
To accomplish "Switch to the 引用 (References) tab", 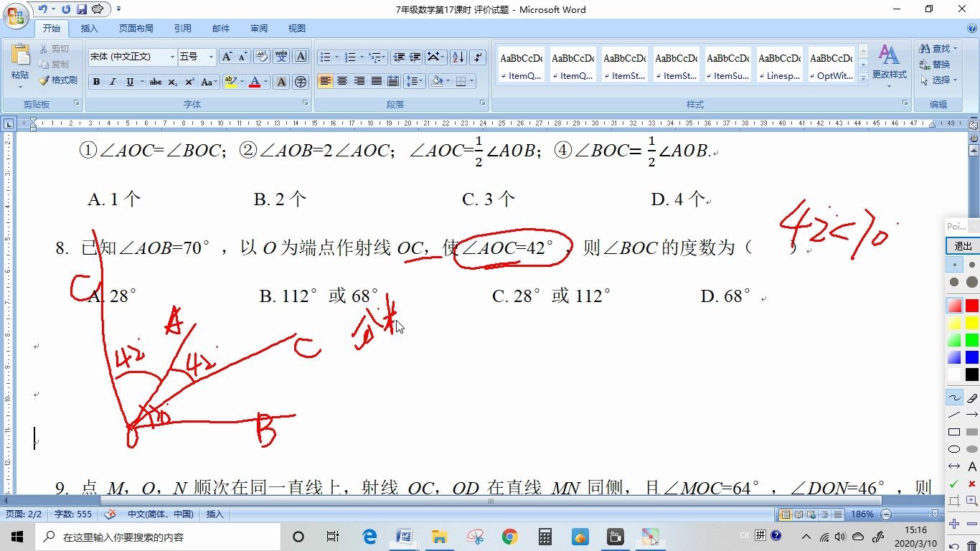I will pyautogui.click(x=183, y=29).
